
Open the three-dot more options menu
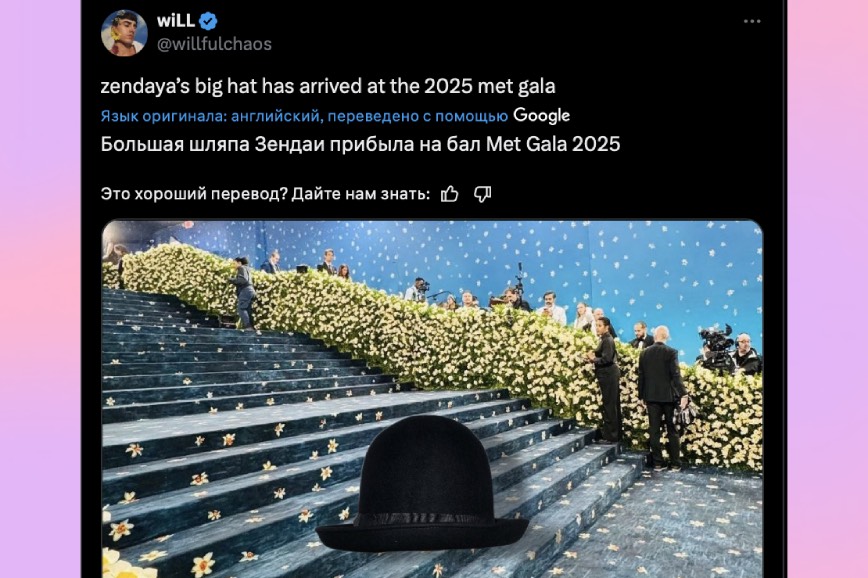coord(752,21)
